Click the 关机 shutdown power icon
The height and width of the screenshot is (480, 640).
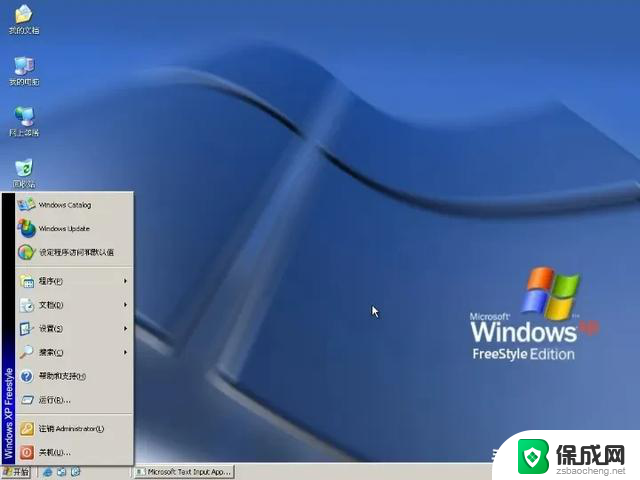point(27,452)
